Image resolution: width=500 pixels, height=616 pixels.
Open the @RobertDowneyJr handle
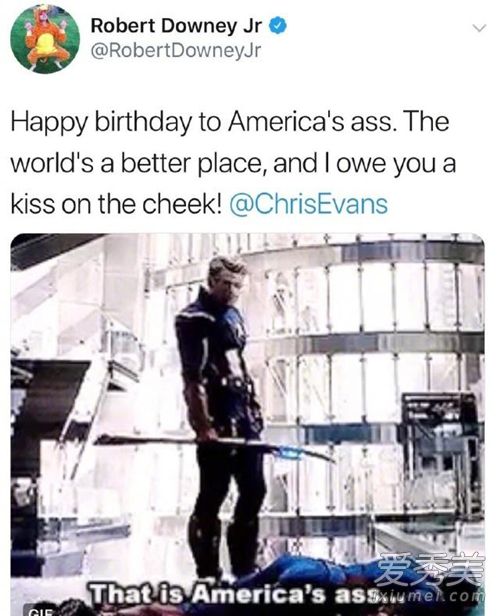click(176, 51)
